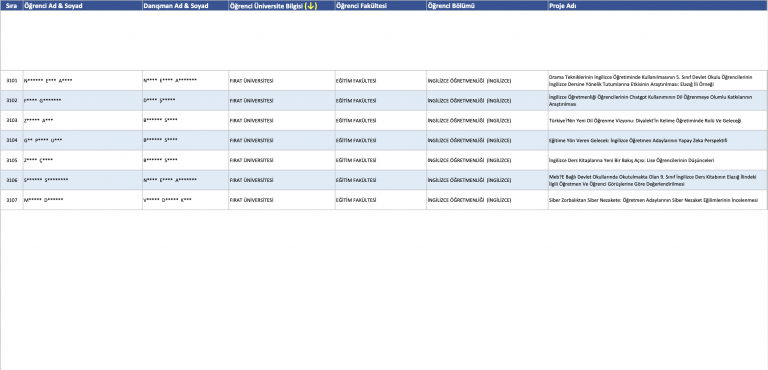This screenshot has width=768, height=370.
Task: Select the Yapay Zeka Perspektifi project cell
Action: 658,140
